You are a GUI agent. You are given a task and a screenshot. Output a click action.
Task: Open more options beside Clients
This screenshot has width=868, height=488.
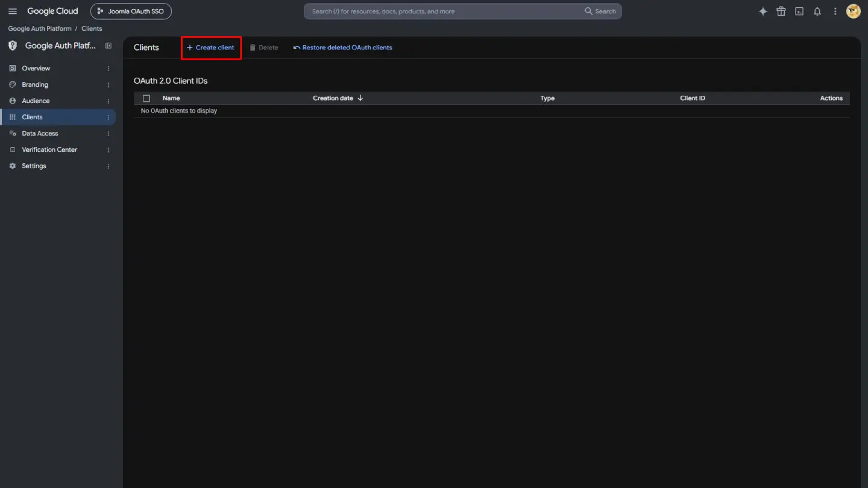point(108,117)
